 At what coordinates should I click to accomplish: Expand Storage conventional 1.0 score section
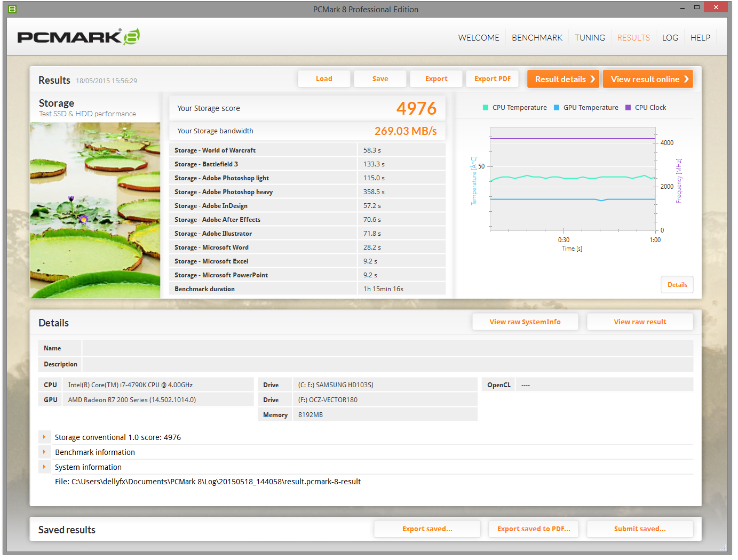(44, 437)
